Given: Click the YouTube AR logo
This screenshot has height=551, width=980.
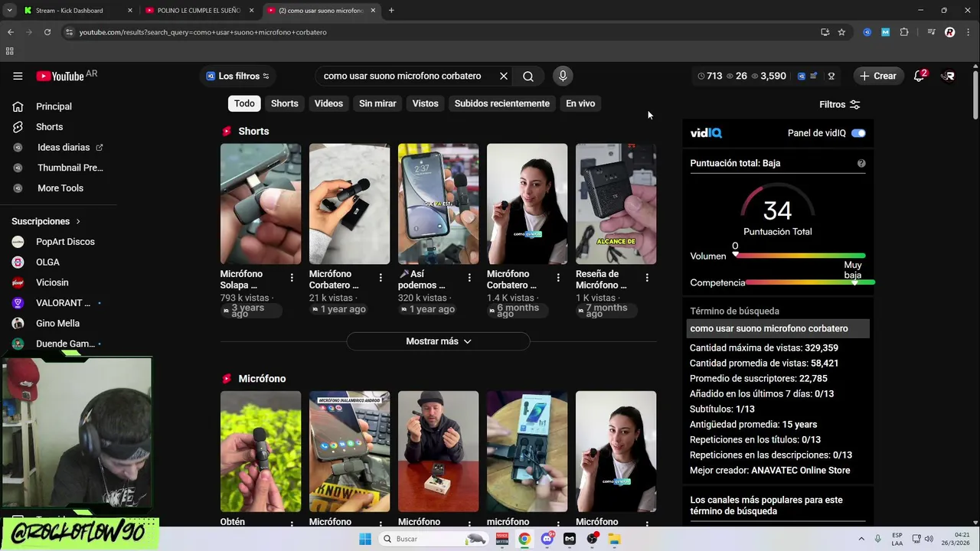Looking at the screenshot, I should (66, 76).
